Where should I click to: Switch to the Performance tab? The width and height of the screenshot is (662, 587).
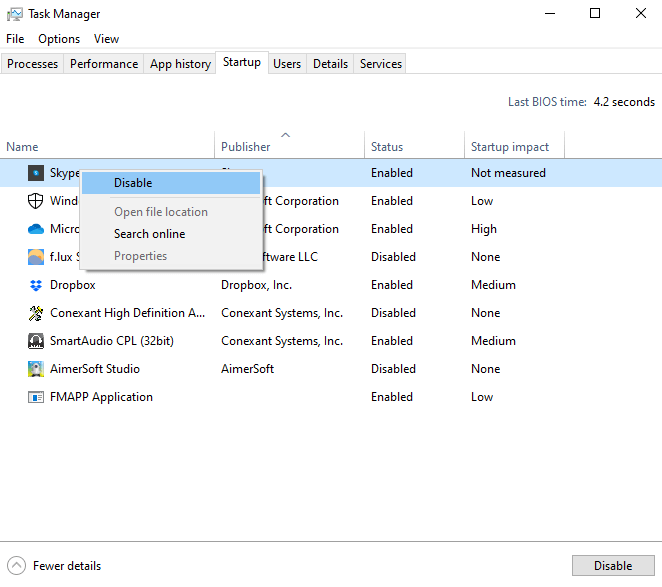tap(104, 64)
